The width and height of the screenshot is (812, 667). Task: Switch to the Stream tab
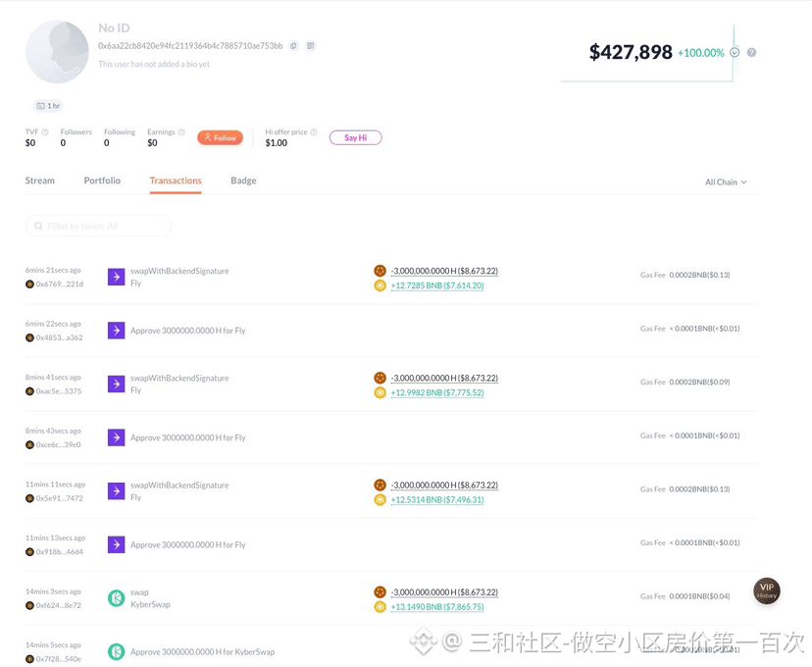pyautogui.click(x=40, y=180)
